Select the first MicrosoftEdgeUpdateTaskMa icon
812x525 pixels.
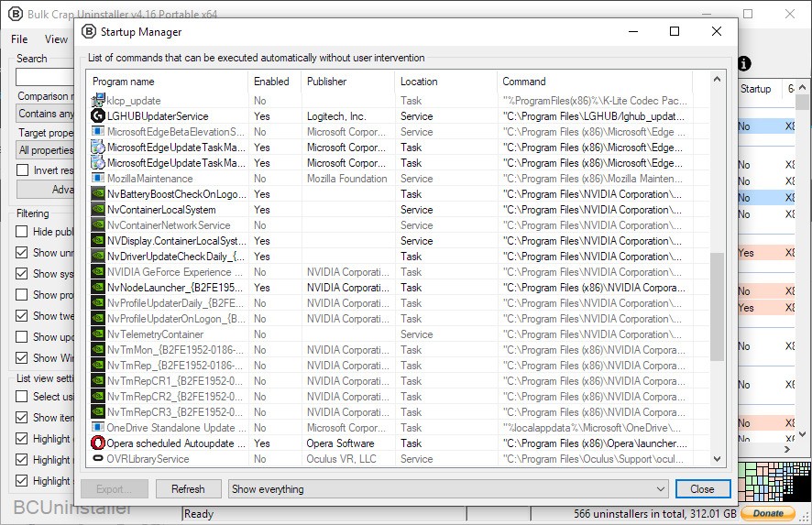coord(98,148)
